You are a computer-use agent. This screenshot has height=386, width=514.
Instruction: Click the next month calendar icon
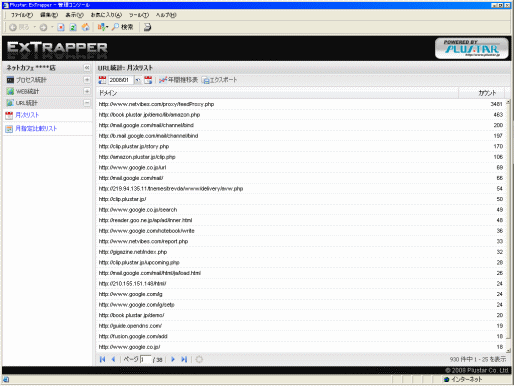tap(148, 80)
